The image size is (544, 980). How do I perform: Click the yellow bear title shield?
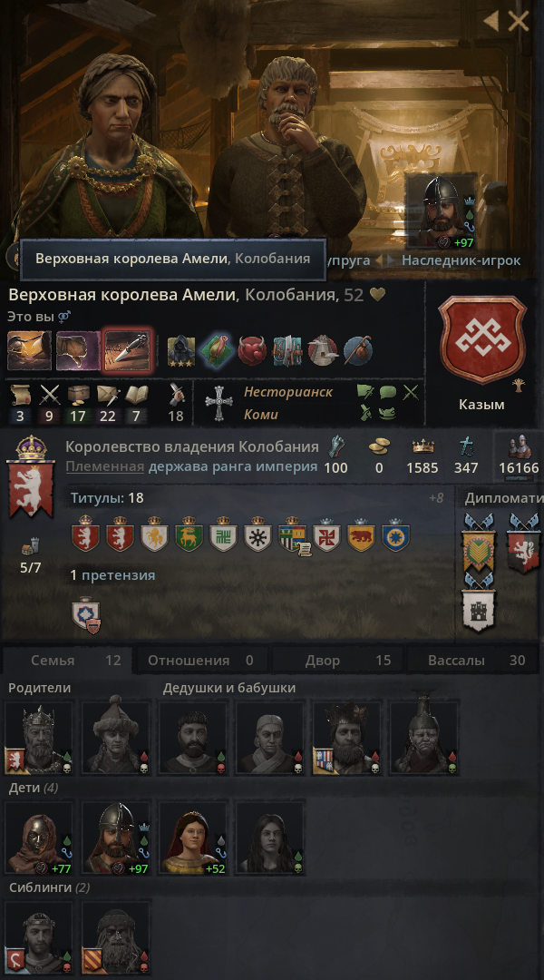(x=360, y=534)
